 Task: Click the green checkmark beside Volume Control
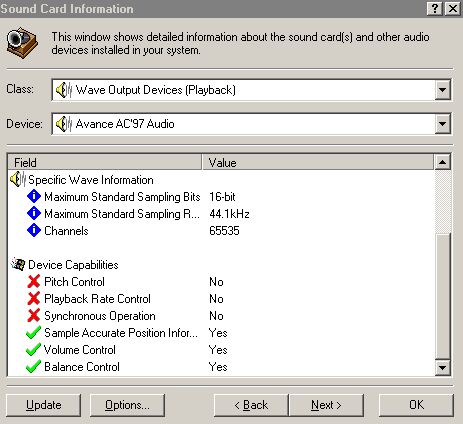(33, 349)
